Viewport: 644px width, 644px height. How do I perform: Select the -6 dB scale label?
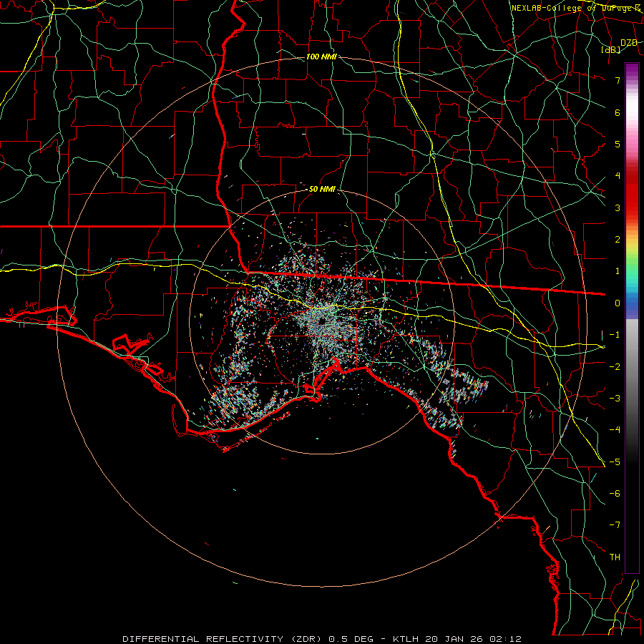point(615,493)
